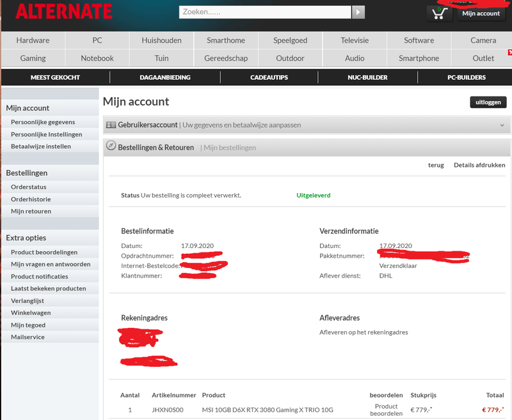Open the Smarthome category
This screenshot has height=420, width=512.
(226, 40)
